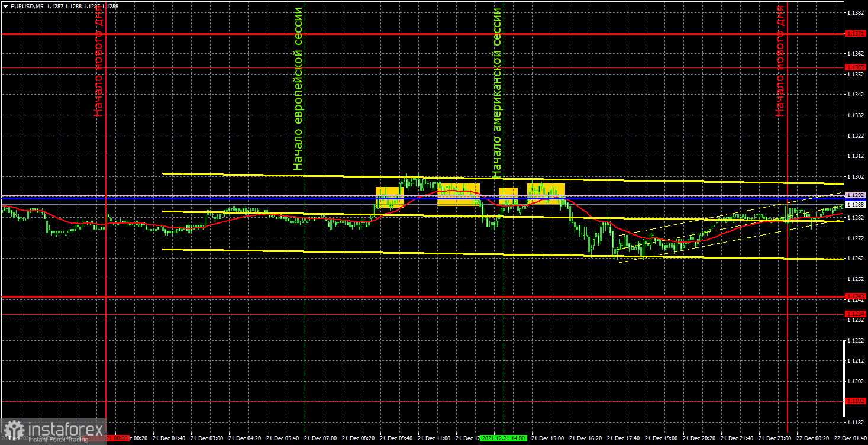This screenshot has width=868, height=445.
Task: Click the red 1.1355 price level tag
Action: click(x=856, y=68)
